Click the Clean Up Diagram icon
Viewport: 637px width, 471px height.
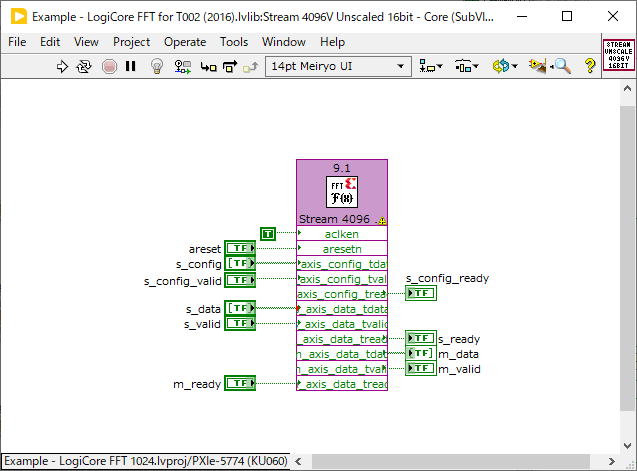click(x=537, y=66)
